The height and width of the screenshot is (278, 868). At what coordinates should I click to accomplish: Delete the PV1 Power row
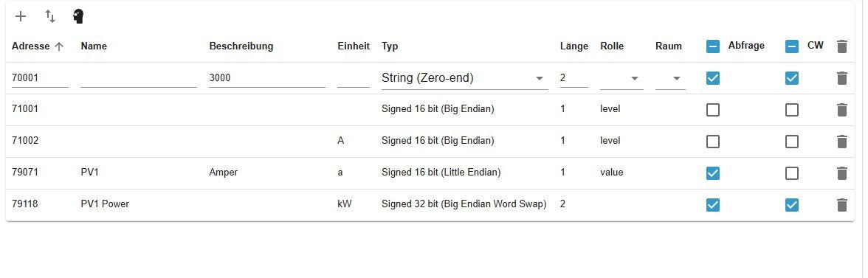click(842, 205)
